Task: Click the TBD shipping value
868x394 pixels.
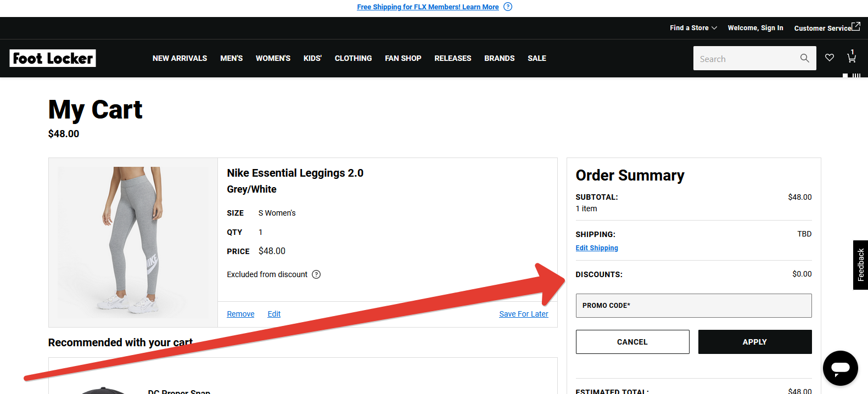Action: pyautogui.click(x=804, y=234)
